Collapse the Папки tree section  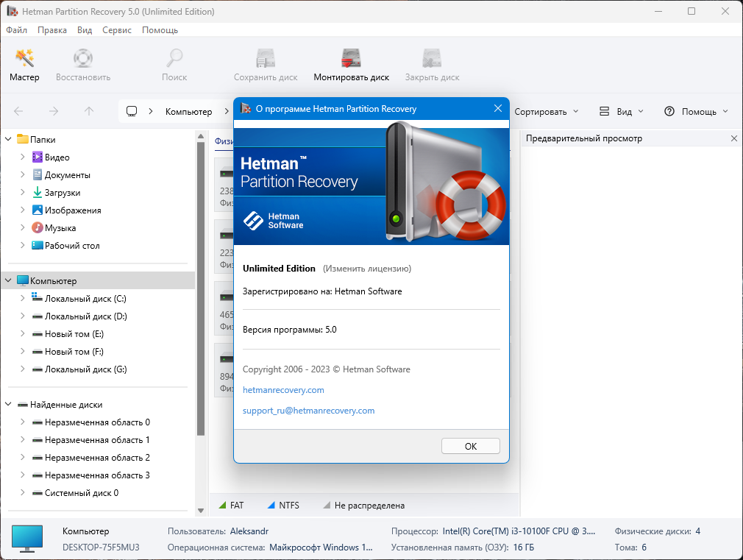[x=9, y=139]
